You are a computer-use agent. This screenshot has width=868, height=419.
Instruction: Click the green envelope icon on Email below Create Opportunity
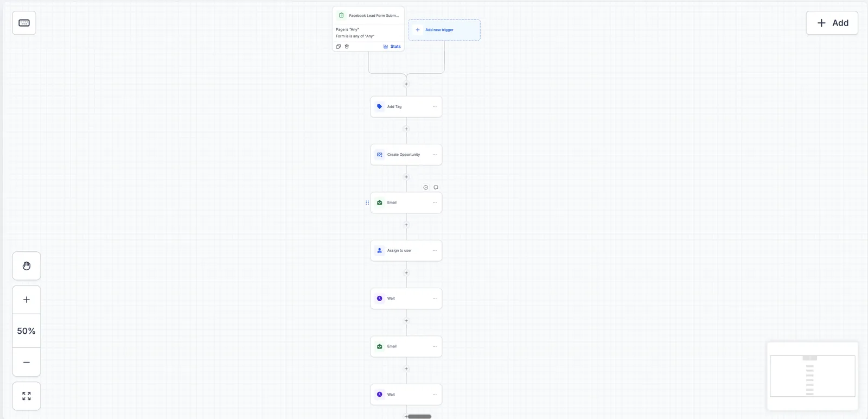(x=380, y=202)
